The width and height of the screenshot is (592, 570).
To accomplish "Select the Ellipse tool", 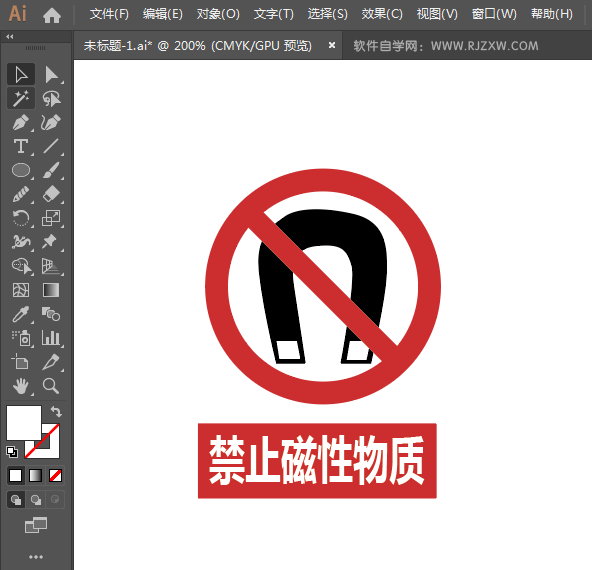I will pos(21,170).
